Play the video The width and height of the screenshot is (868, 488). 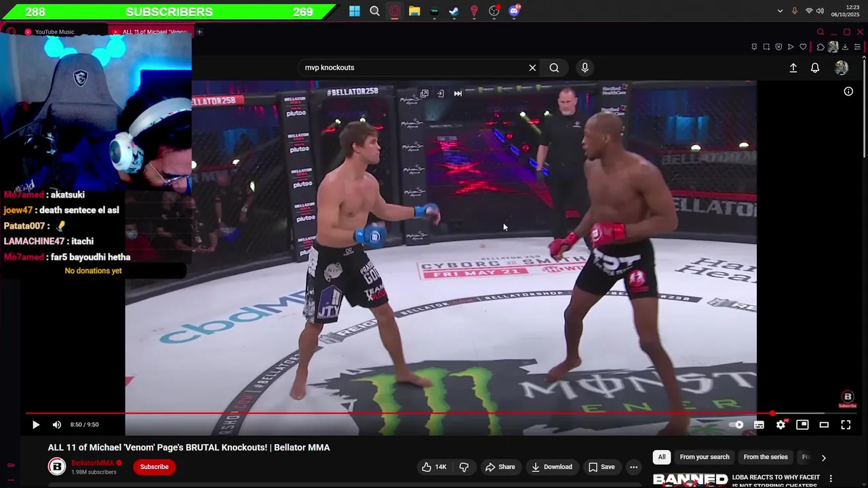[x=36, y=425]
